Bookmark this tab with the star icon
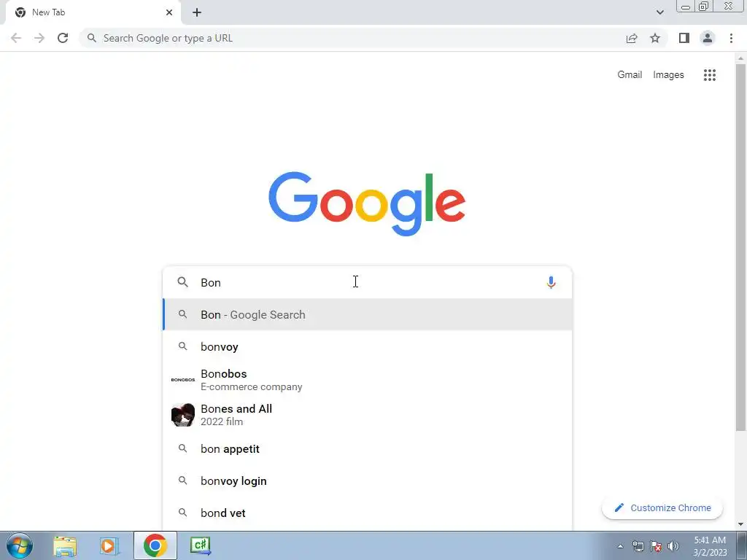This screenshot has width=747, height=560. coord(655,38)
